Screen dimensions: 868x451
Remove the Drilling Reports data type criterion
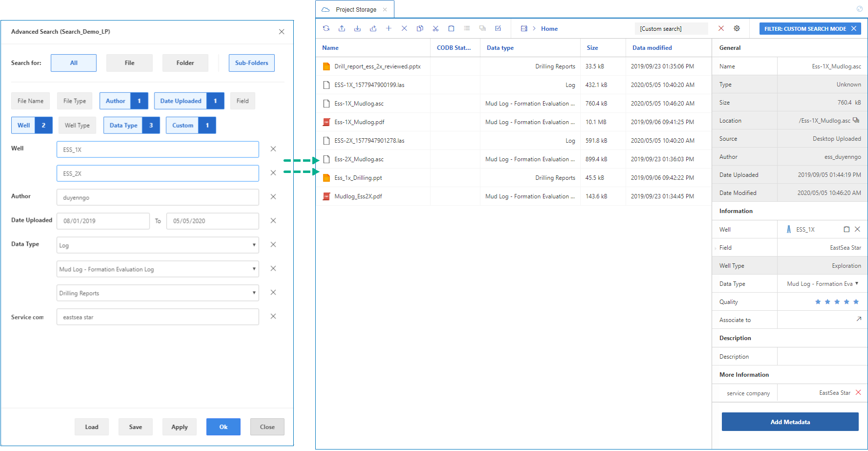273,293
